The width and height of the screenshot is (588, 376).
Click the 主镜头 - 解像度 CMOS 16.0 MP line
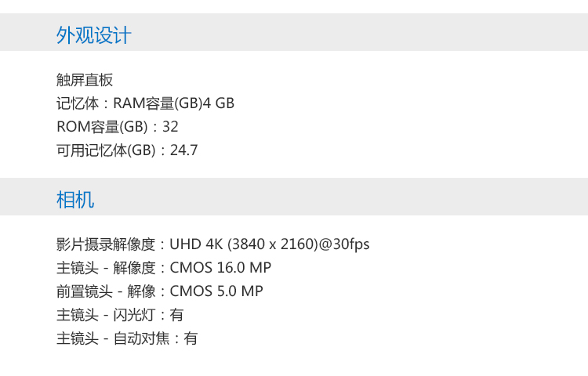(164, 268)
